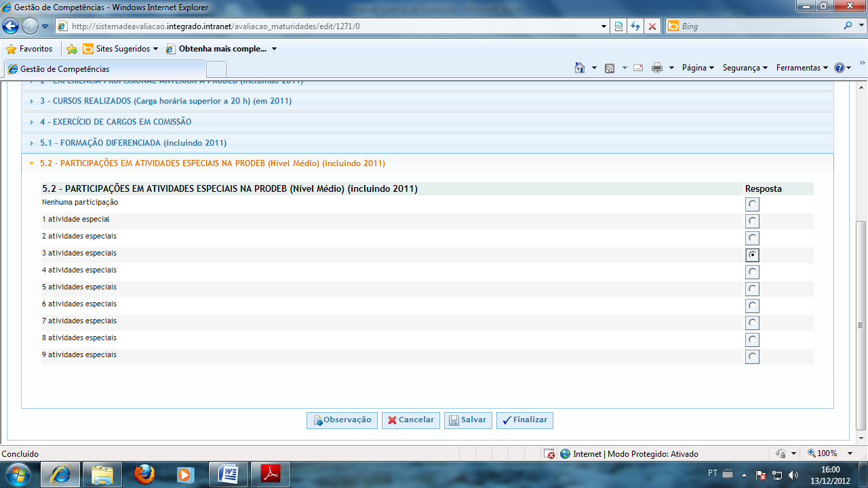Screen dimensions: 868x488
Task: Open Microsoft Word taskbar icon
Action: point(228,474)
